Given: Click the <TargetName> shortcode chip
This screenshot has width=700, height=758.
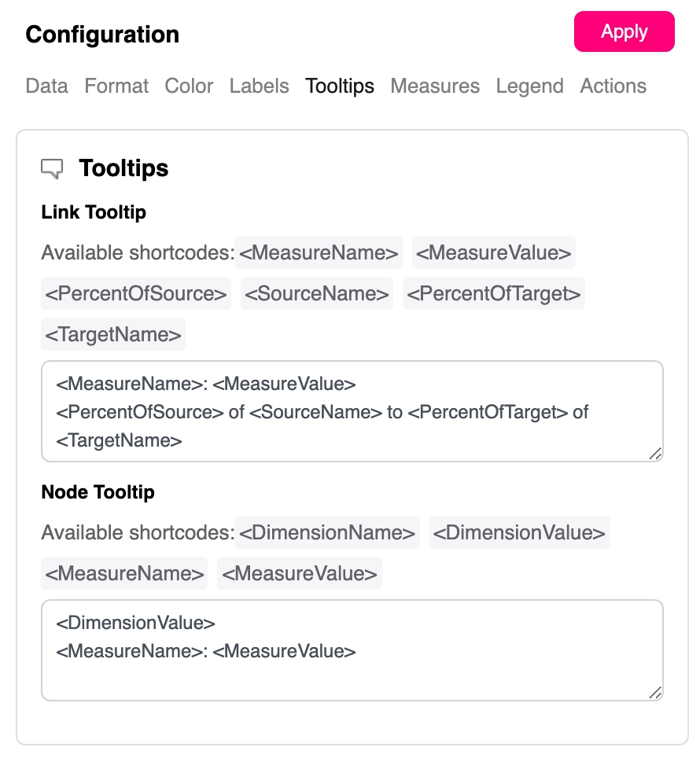Looking at the screenshot, I should pos(113,334).
